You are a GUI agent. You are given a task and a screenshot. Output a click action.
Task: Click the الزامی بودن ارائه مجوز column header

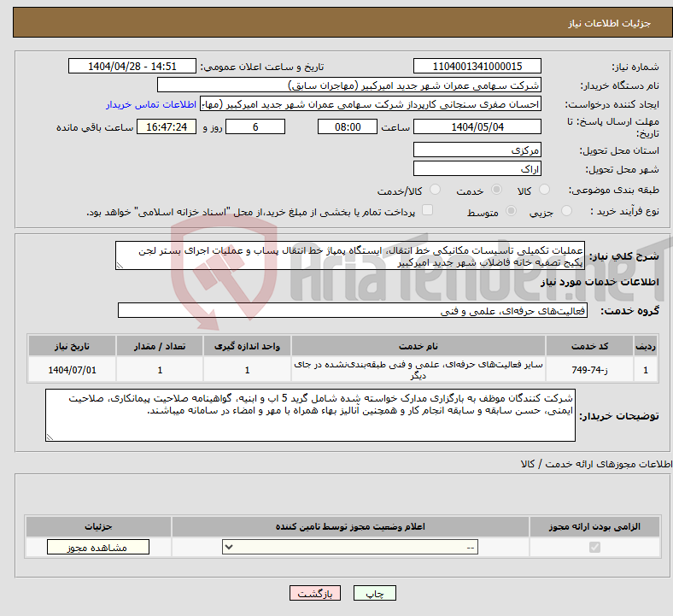pyautogui.click(x=594, y=526)
